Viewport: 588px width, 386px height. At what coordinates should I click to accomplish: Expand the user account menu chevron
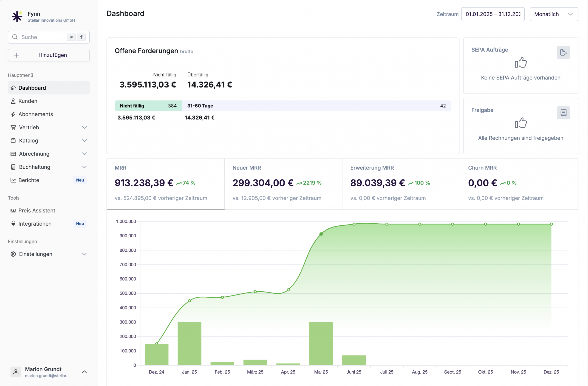point(84,372)
